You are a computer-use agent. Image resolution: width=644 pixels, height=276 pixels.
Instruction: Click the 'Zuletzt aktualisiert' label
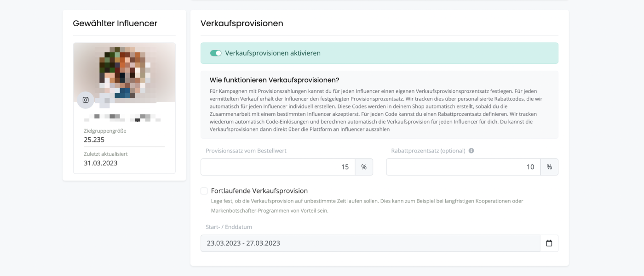click(106, 154)
